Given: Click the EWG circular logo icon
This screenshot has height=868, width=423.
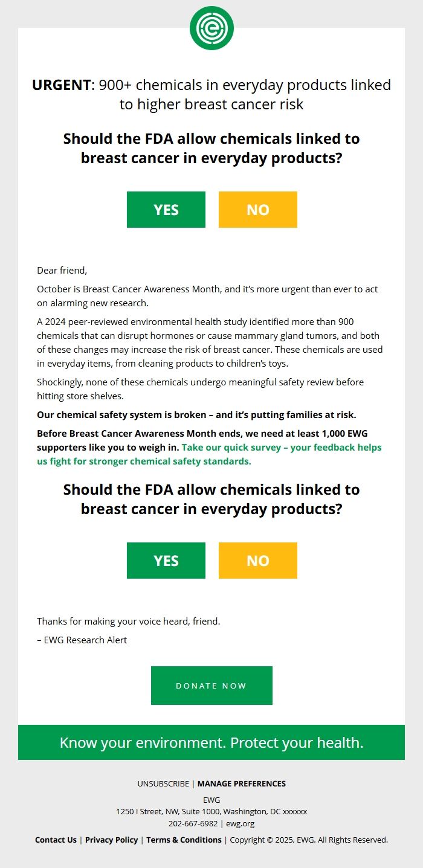Looking at the screenshot, I should click(x=211, y=28).
